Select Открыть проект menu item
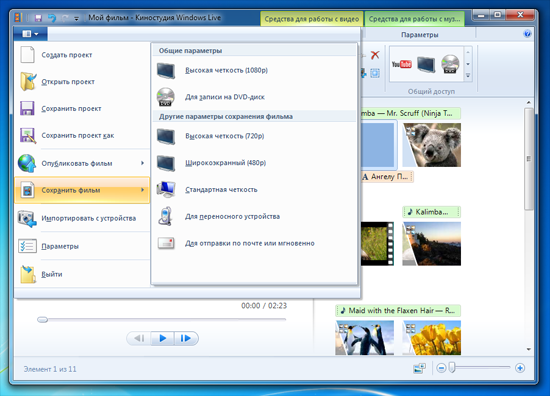The width and height of the screenshot is (550, 396). tap(82, 82)
